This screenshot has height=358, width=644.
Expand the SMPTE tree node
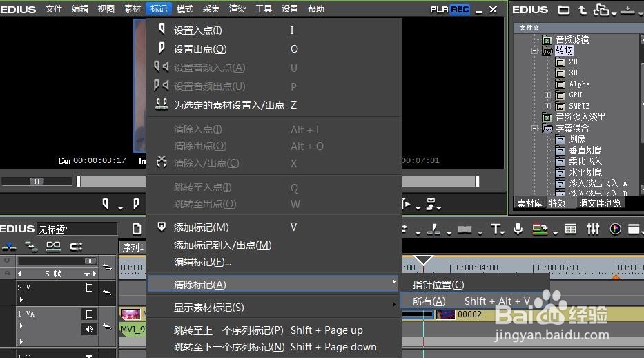(547, 106)
